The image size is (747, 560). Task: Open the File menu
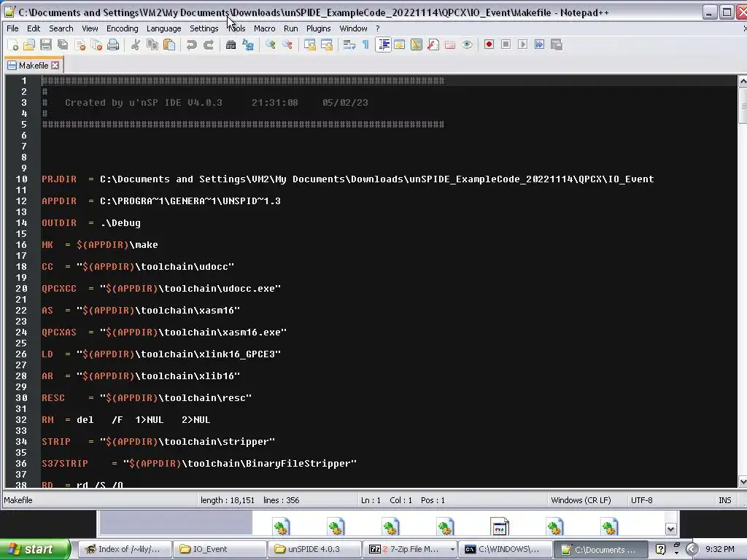(x=13, y=28)
